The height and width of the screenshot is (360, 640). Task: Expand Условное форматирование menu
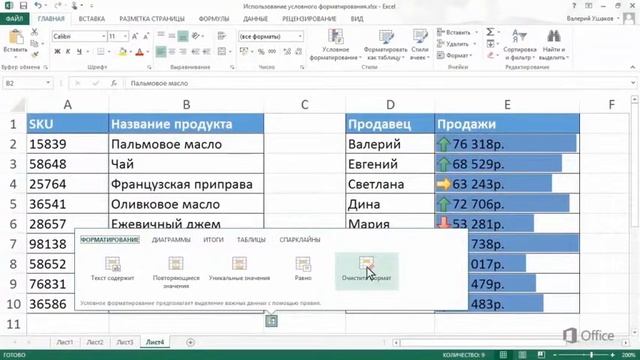[x=336, y=45]
